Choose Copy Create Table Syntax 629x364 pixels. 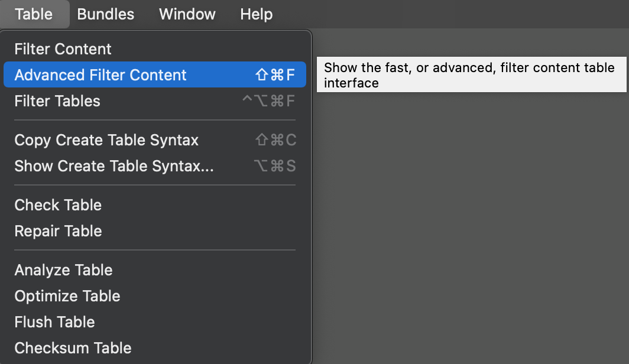click(x=106, y=140)
